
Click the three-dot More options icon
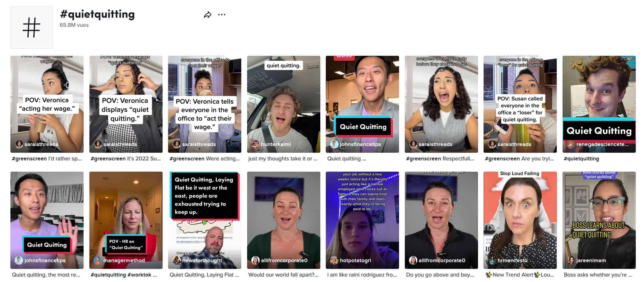(222, 14)
